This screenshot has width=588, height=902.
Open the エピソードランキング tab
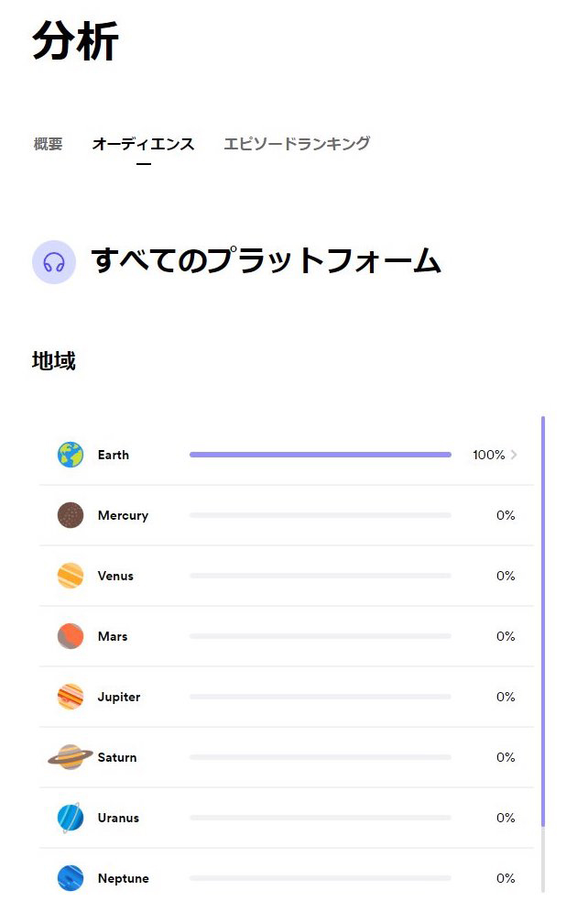point(297,144)
